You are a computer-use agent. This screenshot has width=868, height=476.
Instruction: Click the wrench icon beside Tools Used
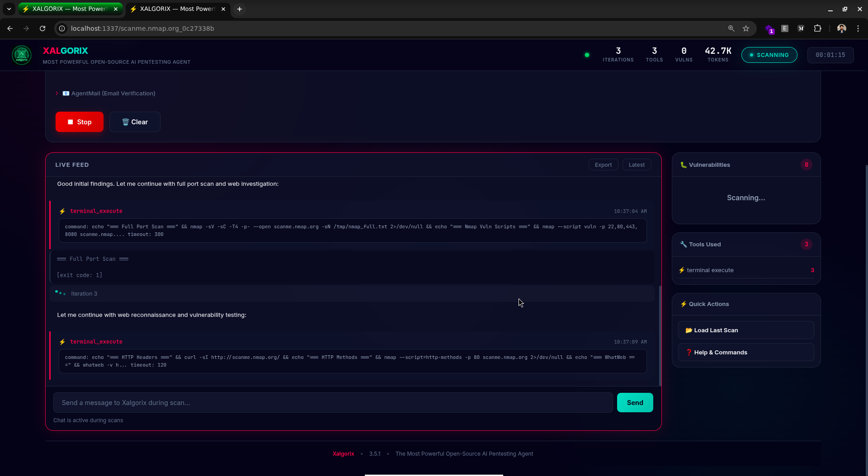pos(684,245)
